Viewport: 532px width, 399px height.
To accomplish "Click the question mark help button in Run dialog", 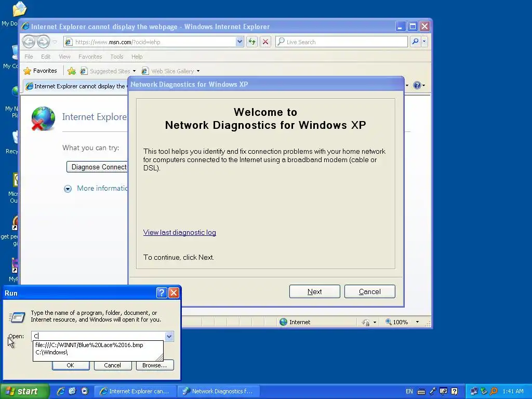I will tap(162, 292).
